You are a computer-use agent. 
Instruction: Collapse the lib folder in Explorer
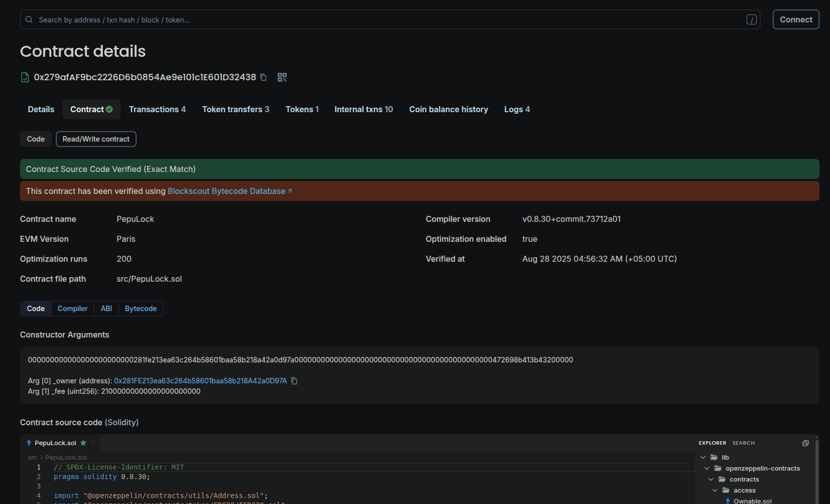pyautogui.click(x=703, y=457)
